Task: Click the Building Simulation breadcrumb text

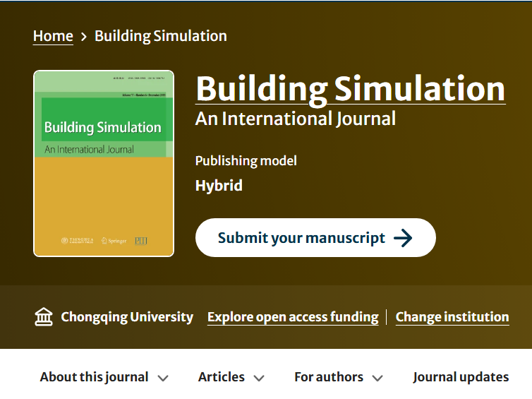Action: coord(160,36)
